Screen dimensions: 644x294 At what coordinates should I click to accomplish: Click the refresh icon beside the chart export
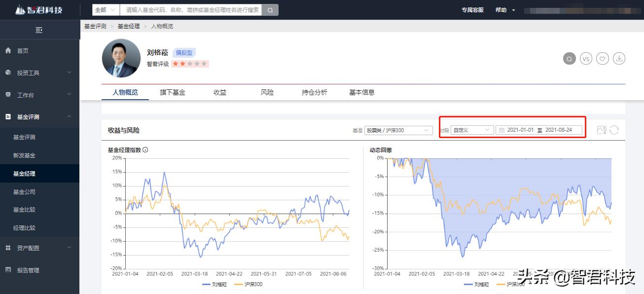tap(614, 130)
